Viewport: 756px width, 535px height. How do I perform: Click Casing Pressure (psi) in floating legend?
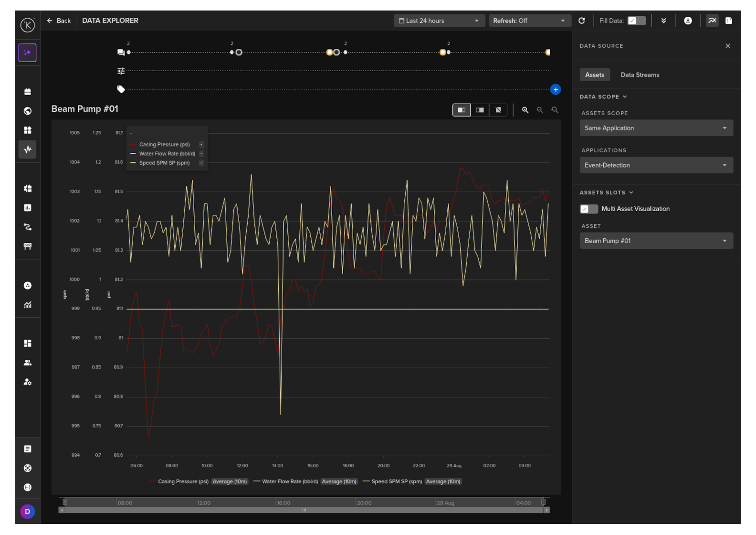165,145
